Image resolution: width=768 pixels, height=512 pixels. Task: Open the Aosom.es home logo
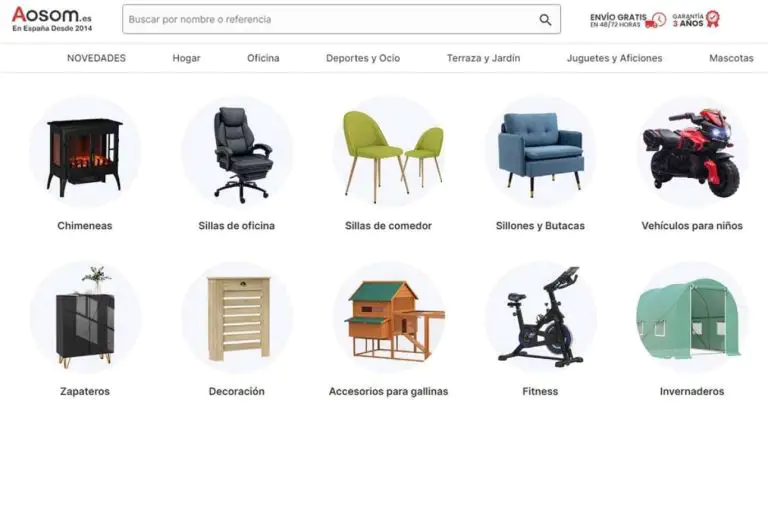(x=52, y=19)
